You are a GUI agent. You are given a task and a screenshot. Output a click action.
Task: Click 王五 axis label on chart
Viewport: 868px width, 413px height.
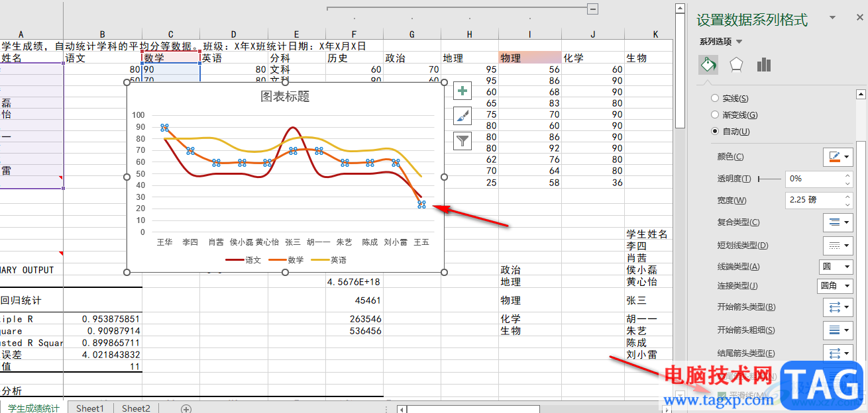[421, 242]
